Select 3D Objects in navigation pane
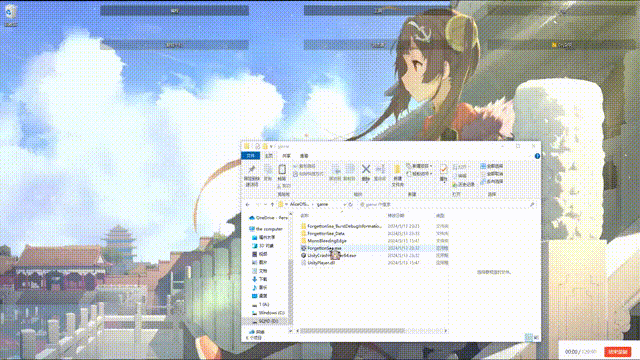640x360 pixels. (x=263, y=246)
